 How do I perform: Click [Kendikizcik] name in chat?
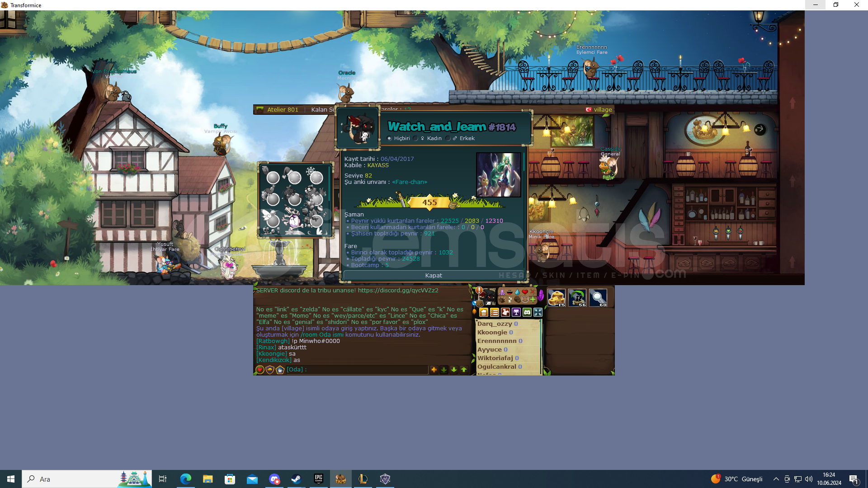(x=274, y=360)
